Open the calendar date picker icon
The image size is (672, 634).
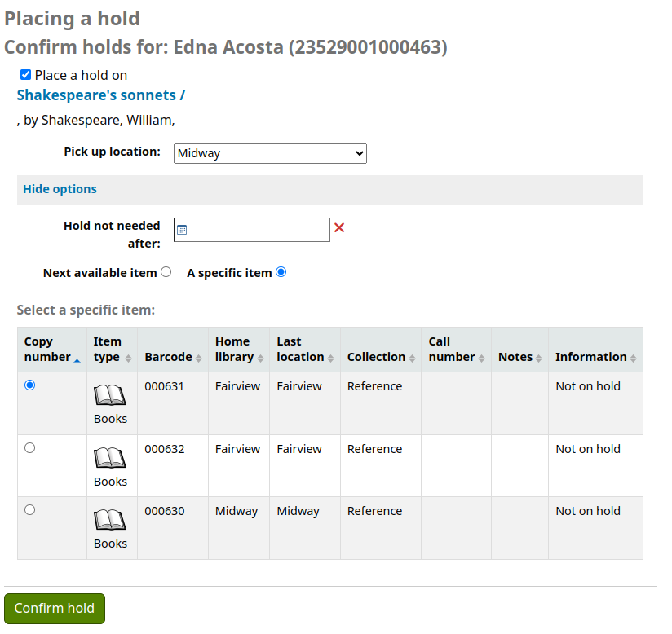[181, 229]
